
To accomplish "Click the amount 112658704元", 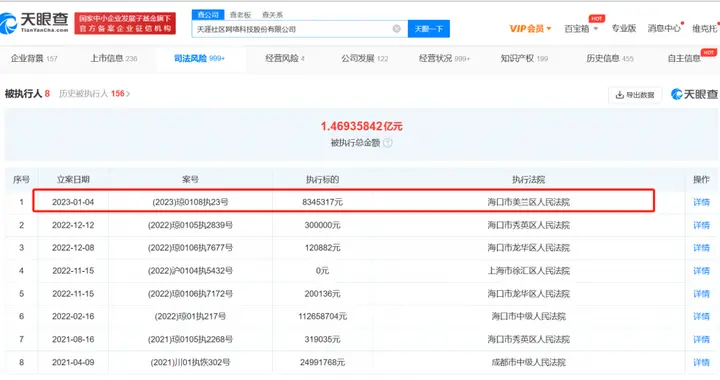I will click(322, 316).
